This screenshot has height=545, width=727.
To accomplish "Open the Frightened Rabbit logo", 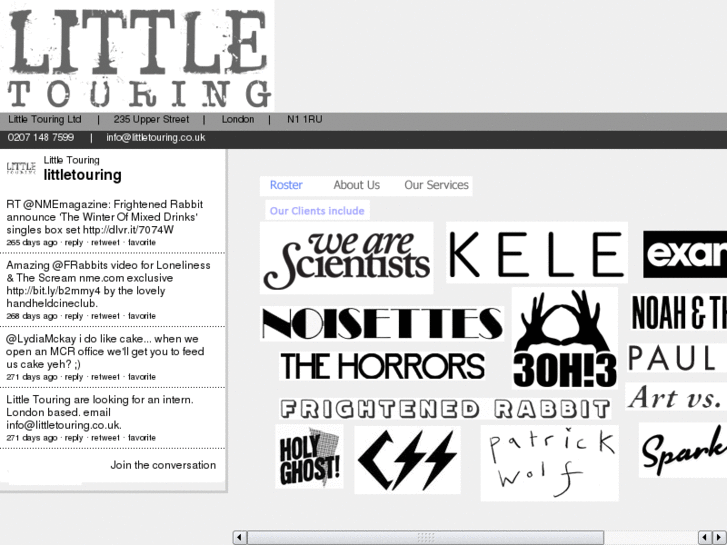I will 445,409.
